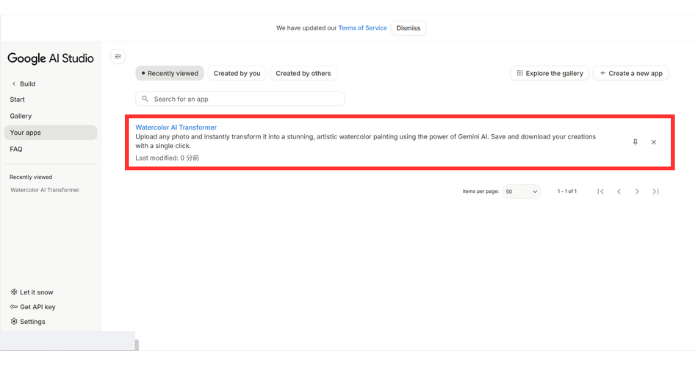
Task: Click the Settings label in sidebar
Action: click(x=32, y=321)
